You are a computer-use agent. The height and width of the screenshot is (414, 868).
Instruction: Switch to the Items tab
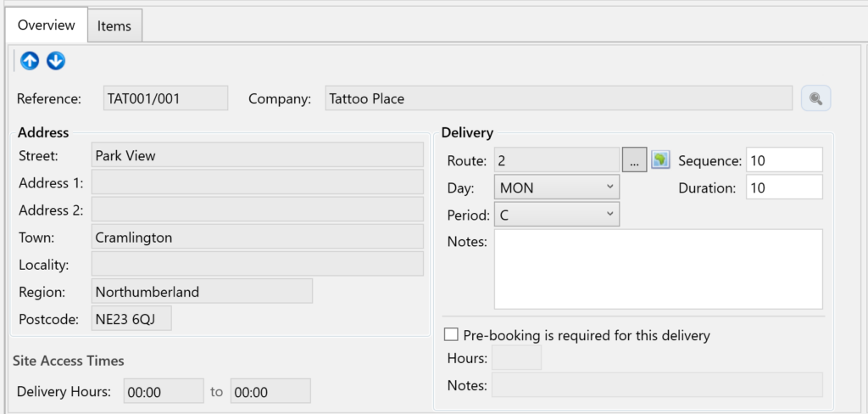pyautogui.click(x=114, y=25)
